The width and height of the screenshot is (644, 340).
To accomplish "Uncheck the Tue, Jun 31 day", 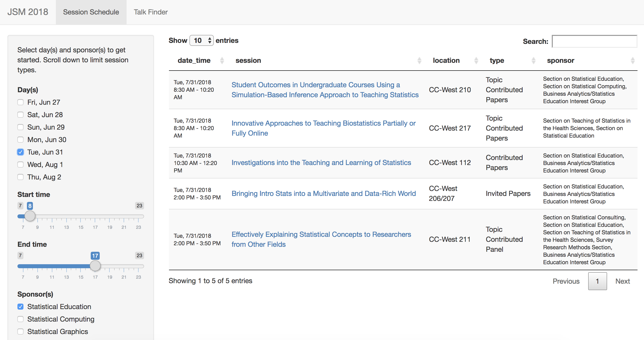I will (20, 152).
